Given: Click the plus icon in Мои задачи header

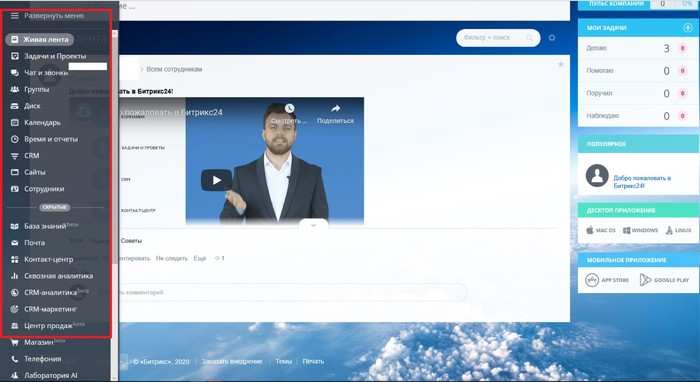Looking at the screenshot, I should click(x=688, y=28).
